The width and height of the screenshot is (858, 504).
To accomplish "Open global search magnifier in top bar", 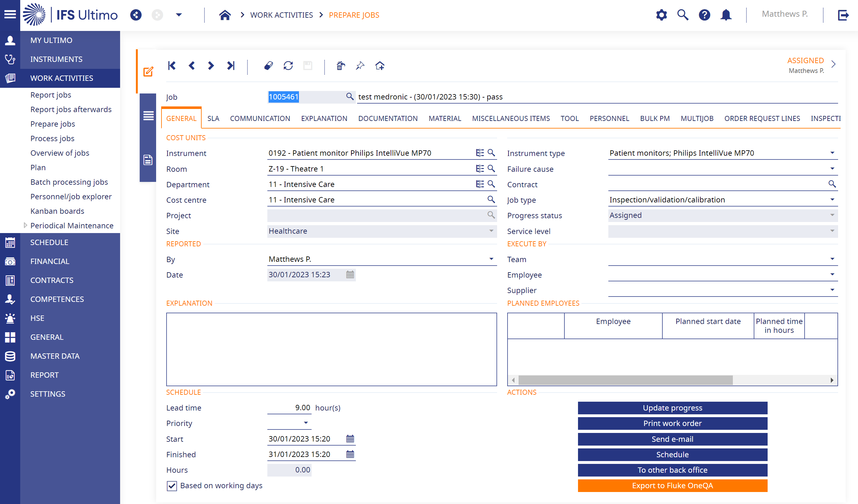I will click(683, 15).
